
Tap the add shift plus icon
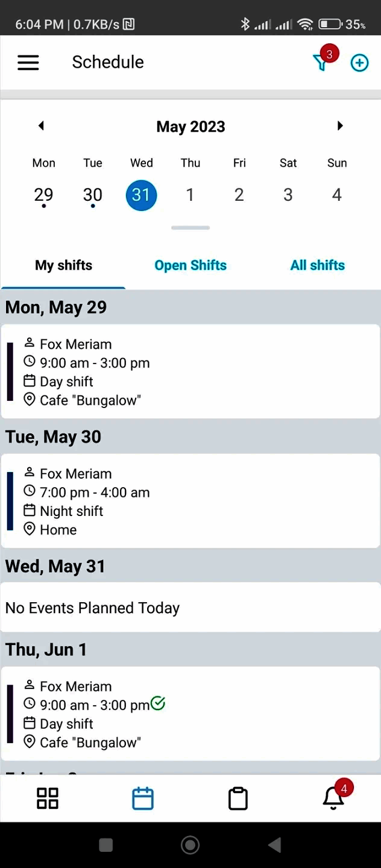[x=359, y=63]
